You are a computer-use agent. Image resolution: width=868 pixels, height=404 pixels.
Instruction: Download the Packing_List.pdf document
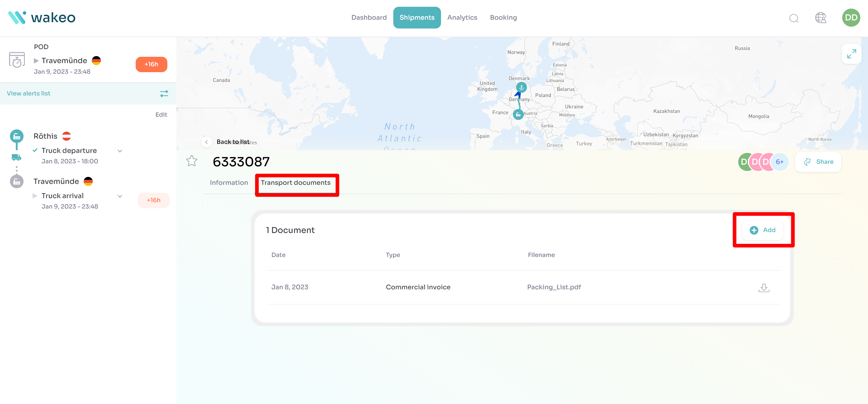[x=764, y=288]
